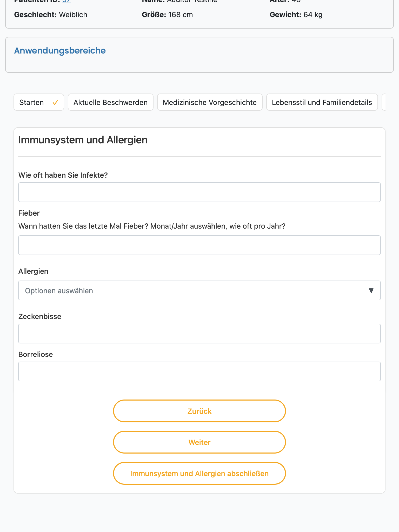399x532 pixels.
Task: Switch to the Starten tab
Action: coord(39,102)
